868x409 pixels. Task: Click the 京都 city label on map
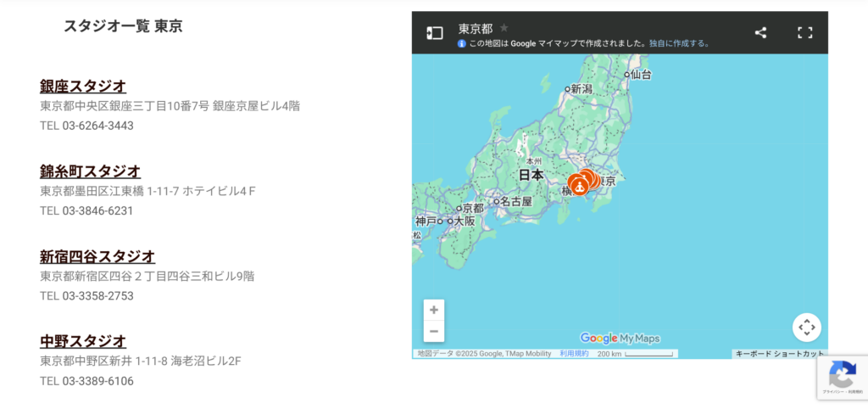coord(473,209)
